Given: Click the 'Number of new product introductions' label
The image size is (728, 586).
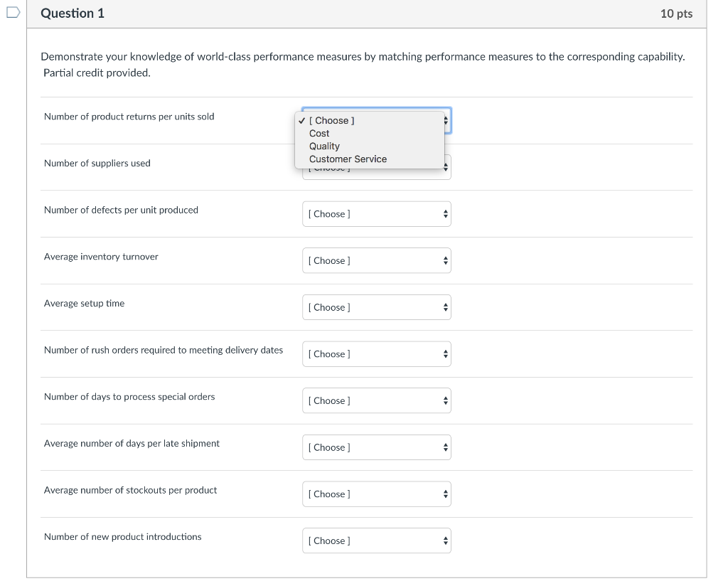Looking at the screenshot, I should 122,537.
